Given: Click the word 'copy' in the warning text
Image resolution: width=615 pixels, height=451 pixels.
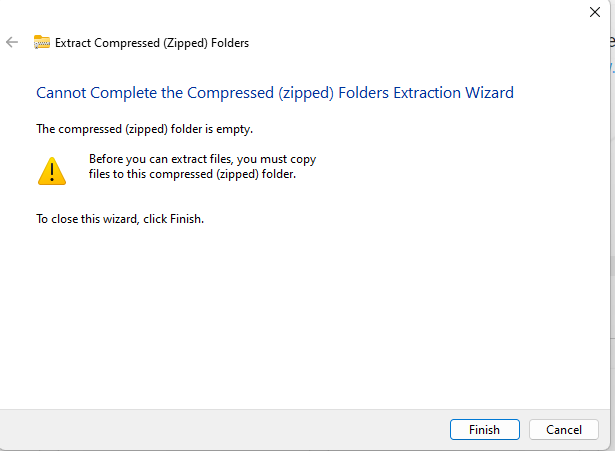Looking at the screenshot, I should pos(303,160).
